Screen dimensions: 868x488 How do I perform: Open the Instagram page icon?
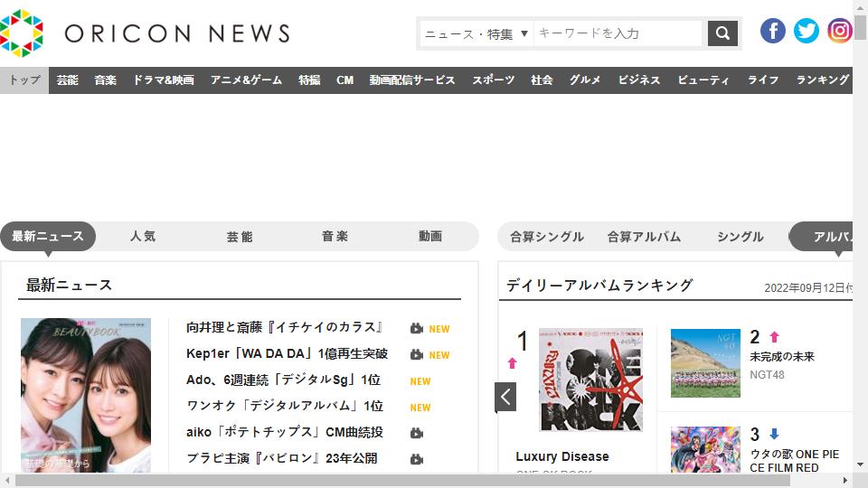coord(839,31)
